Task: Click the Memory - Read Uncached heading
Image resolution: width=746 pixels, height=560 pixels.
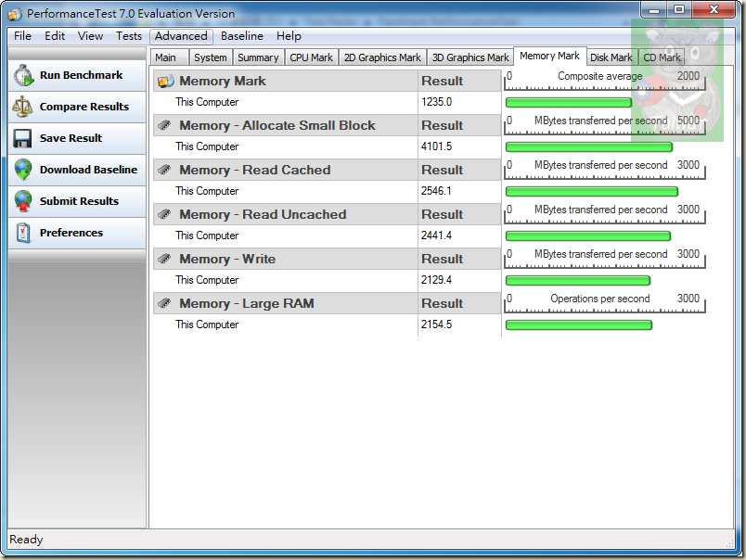Action: 263,214
